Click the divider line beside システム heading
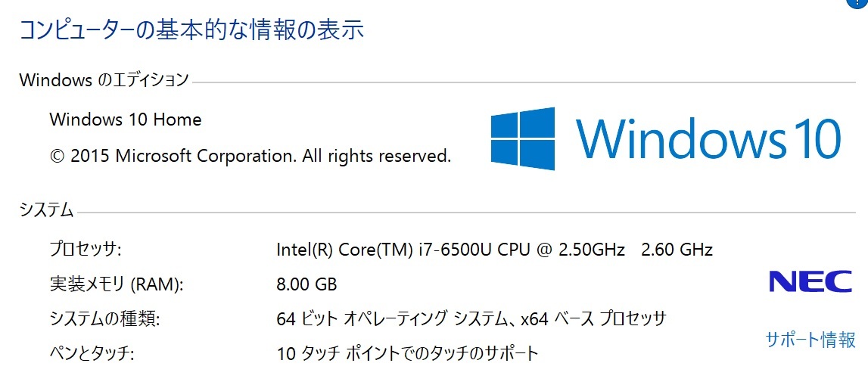Viewport: 868px width, 385px height. coord(465,213)
